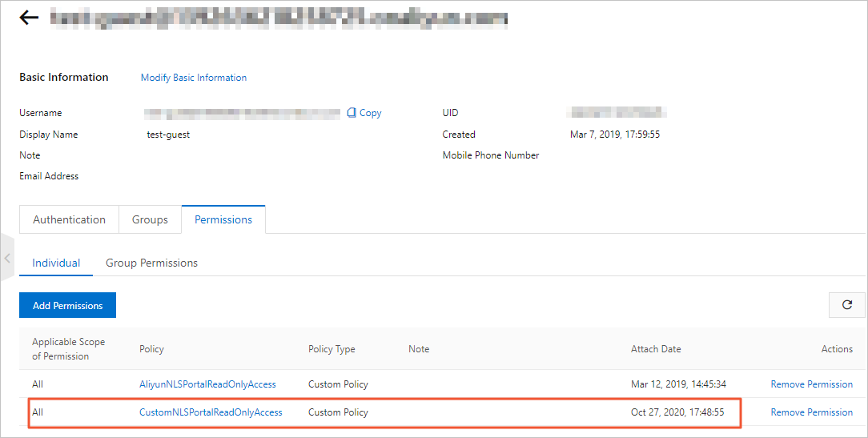
Task: Go back using the left arrow icon
Action: tap(29, 18)
